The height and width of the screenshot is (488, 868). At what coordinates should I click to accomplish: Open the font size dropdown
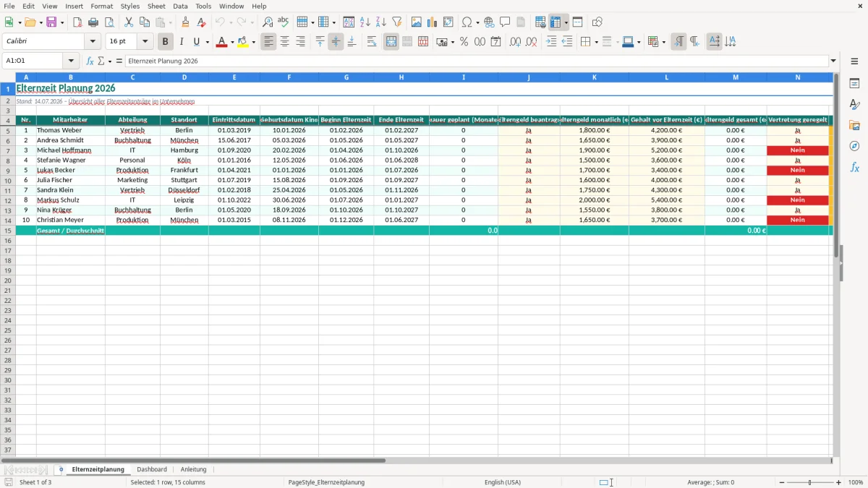[x=145, y=42]
